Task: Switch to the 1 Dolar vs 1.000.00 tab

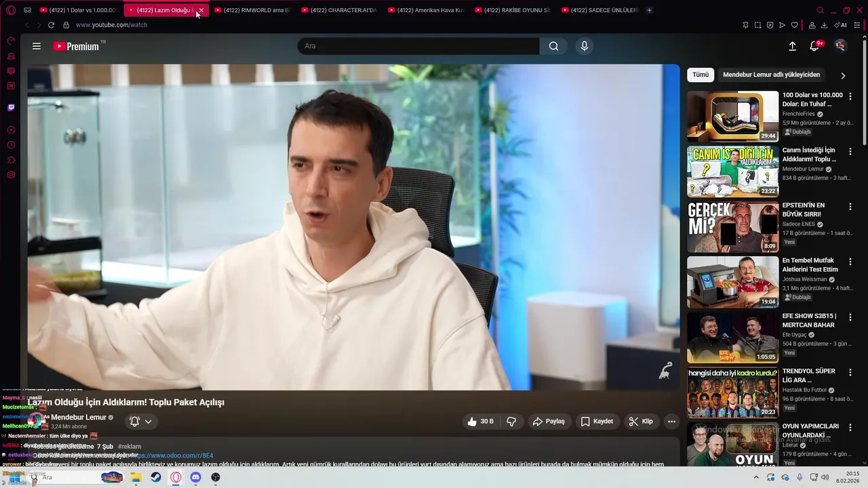Action: (x=78, y=10)
